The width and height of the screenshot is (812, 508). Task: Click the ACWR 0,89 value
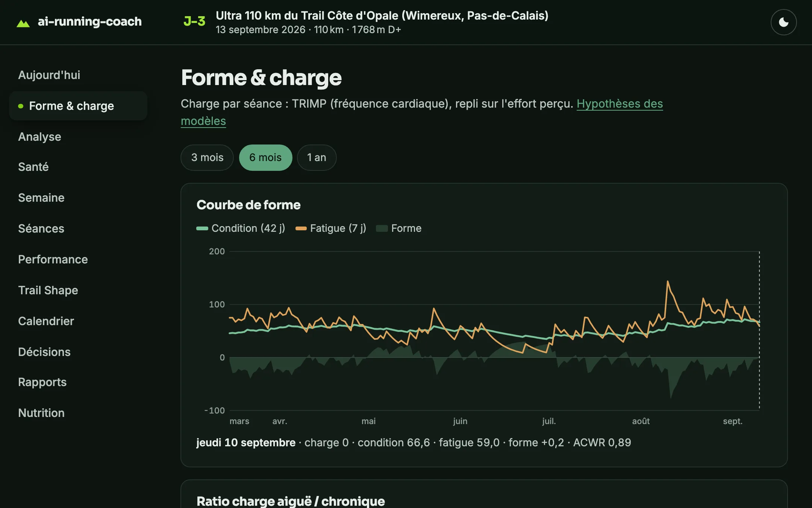602,443
